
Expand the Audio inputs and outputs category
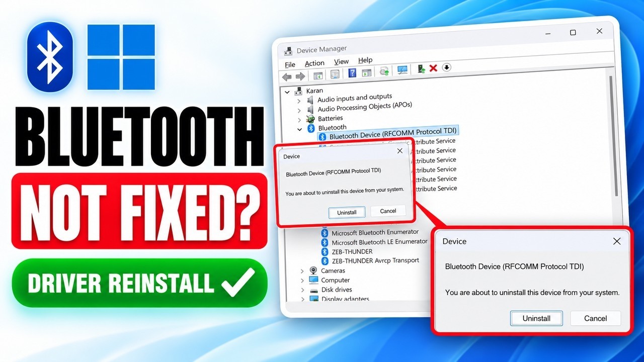pyautogui.click(x=299, y=101)
